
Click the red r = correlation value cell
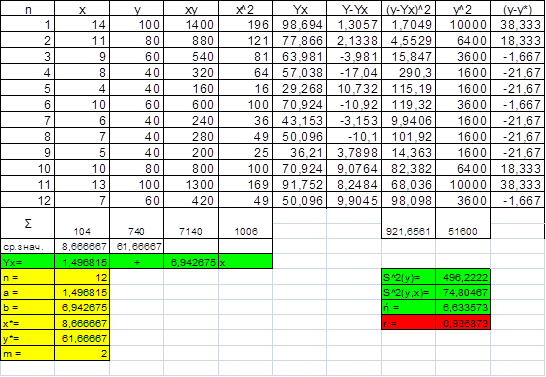click(x=463, y=323)
